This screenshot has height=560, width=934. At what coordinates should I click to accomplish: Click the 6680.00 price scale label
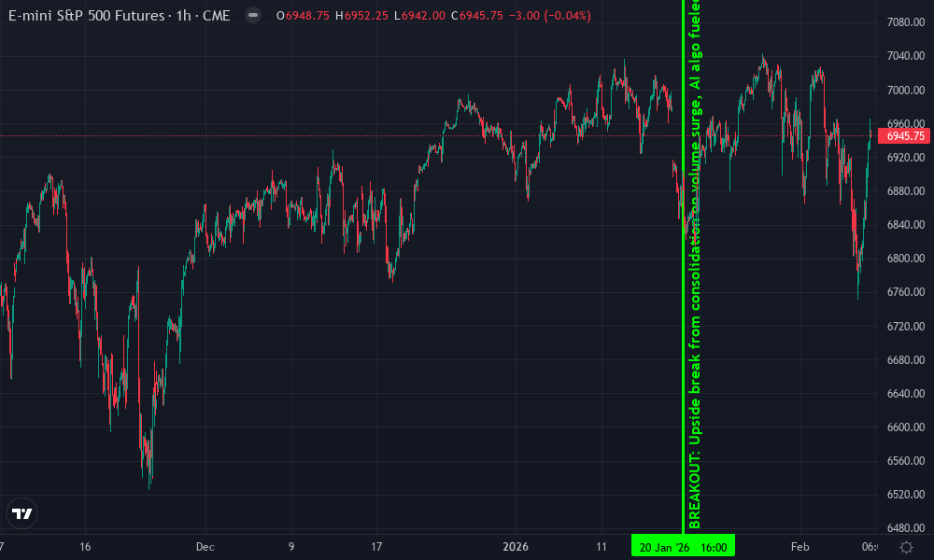(x=905, y=360)
